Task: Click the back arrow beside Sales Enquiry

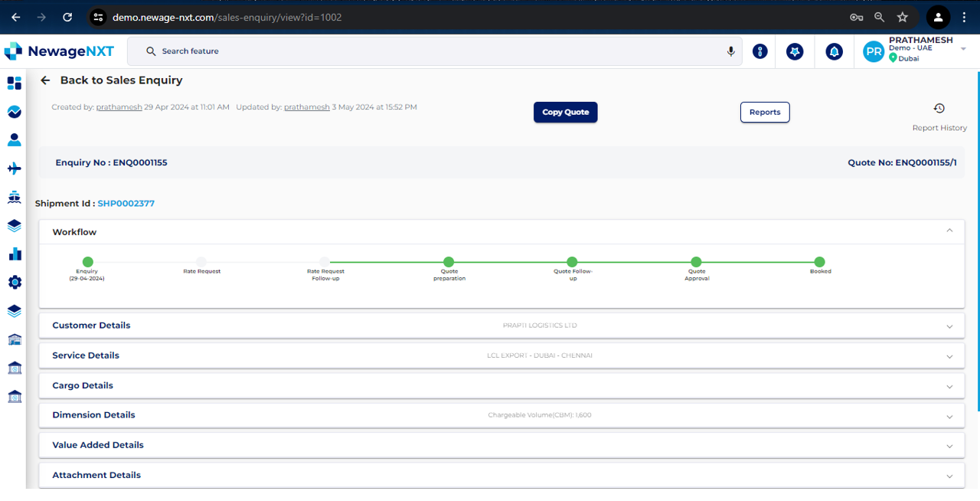Action: click(x=45, y=80)
